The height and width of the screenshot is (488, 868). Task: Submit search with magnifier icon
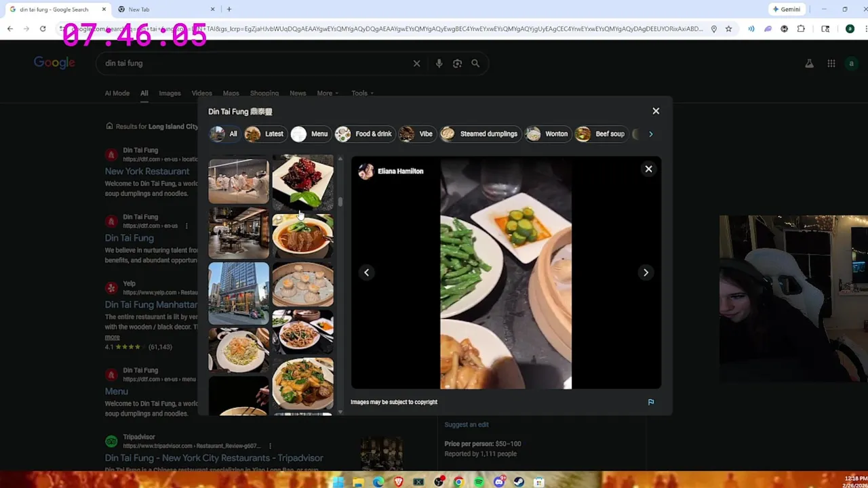tap(475, 63)
